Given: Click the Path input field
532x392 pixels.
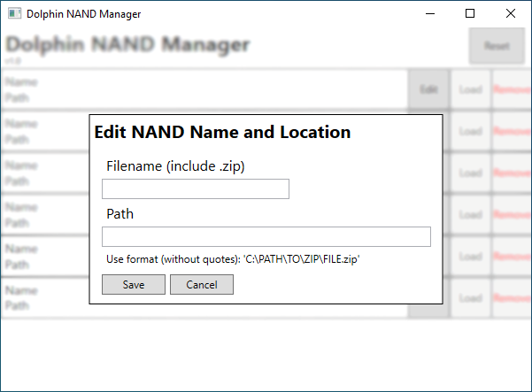Looking at the screenshot, I should point(266,236).
